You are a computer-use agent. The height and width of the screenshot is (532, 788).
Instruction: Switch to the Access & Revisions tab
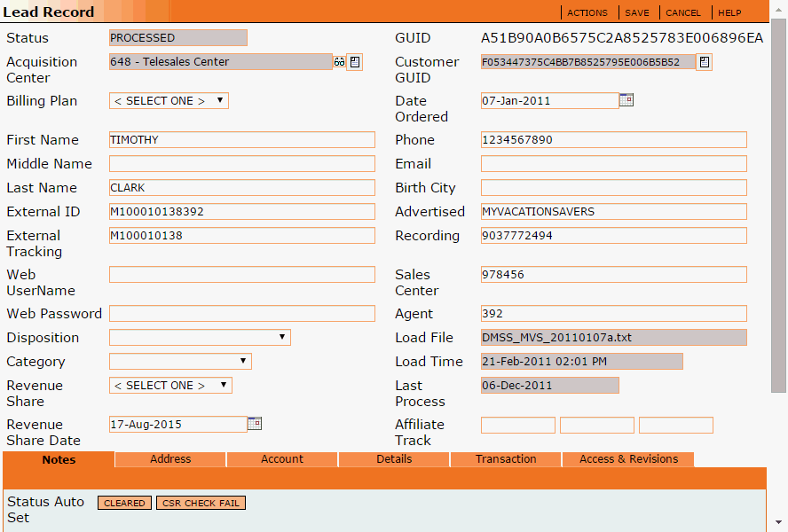point(628,459)
